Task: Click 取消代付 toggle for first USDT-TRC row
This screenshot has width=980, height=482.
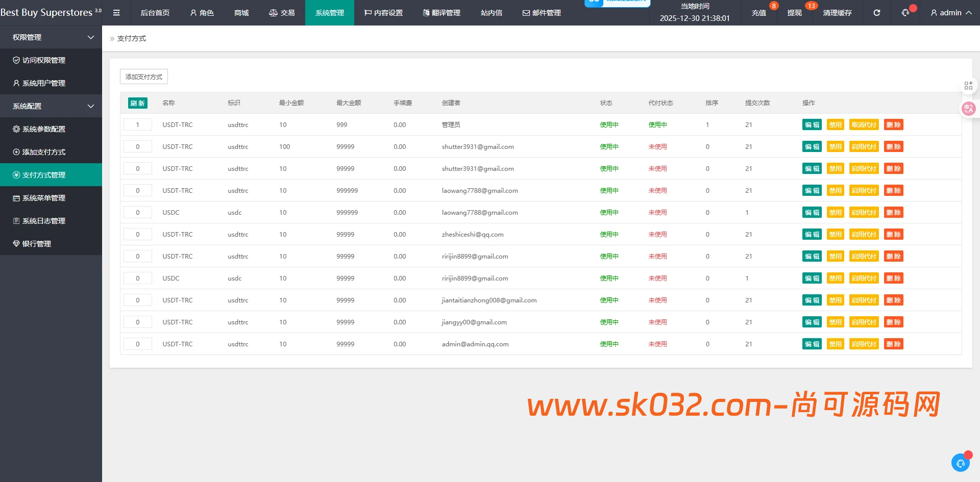Action: point(864,125)
